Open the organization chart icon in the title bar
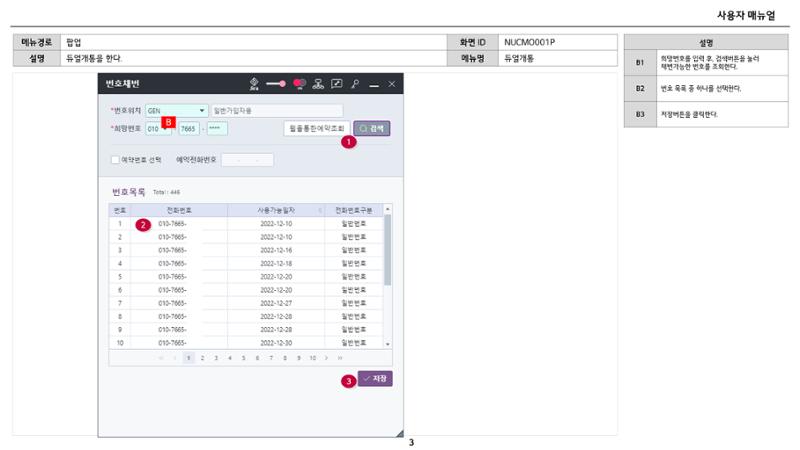Image resolution: width=800 pixels, height=450 pixels. (318, 84)
